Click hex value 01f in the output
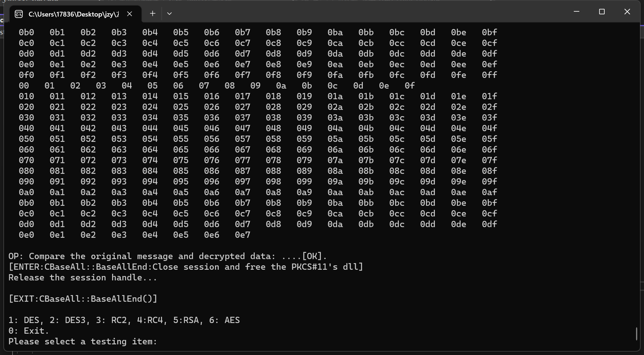The image size is (644, 355). click(489, 96)
